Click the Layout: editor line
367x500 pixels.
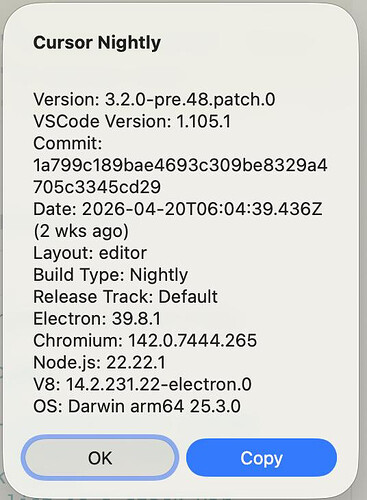pyautogui.click(x=90, y=253)
